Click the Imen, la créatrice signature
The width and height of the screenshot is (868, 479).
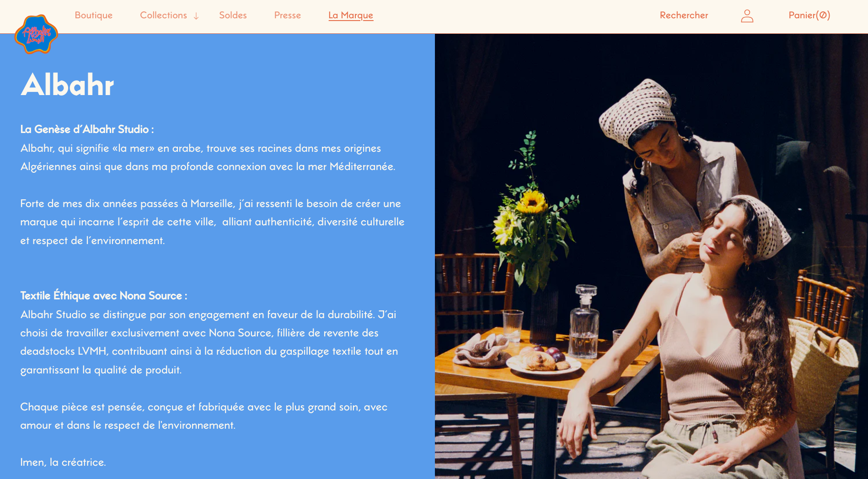point(63,462)
